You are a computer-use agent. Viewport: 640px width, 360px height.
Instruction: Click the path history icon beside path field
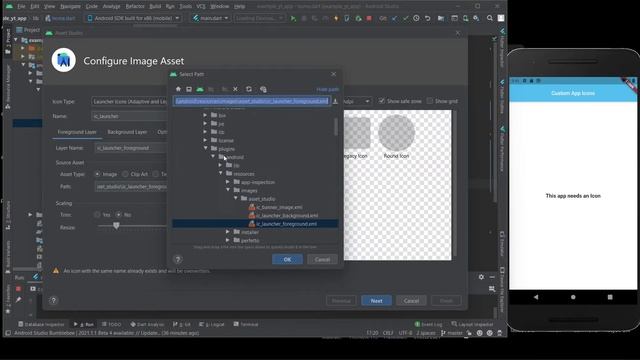pyautogui.click(x=336, y=101)
